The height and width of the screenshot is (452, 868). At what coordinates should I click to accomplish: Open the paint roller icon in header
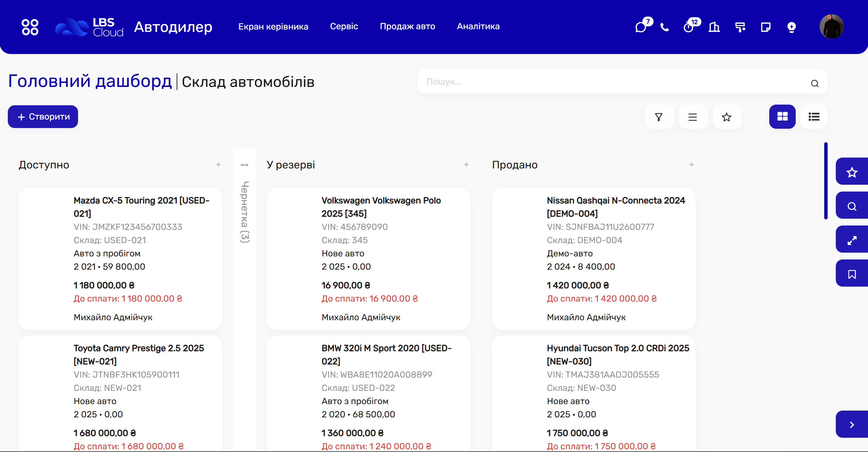pos(740,27)
